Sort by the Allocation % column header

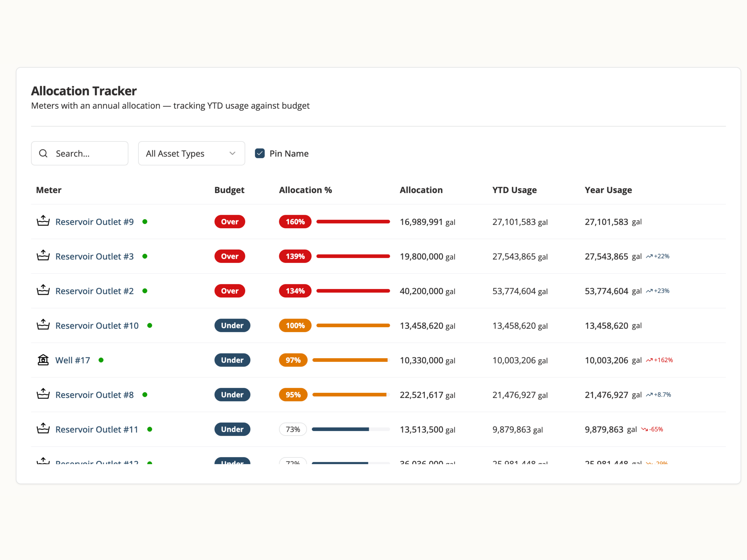(305, 190)
